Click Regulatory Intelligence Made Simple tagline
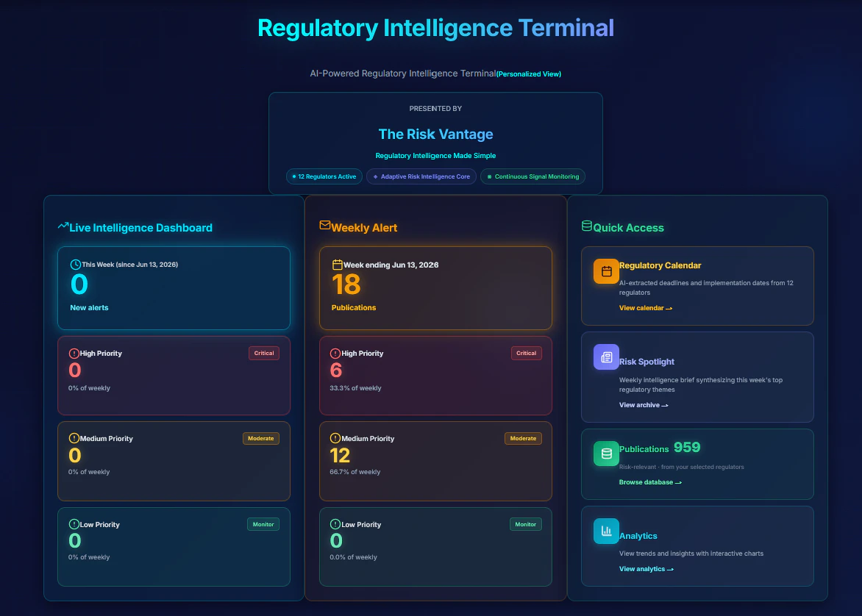 coord(435,156)
